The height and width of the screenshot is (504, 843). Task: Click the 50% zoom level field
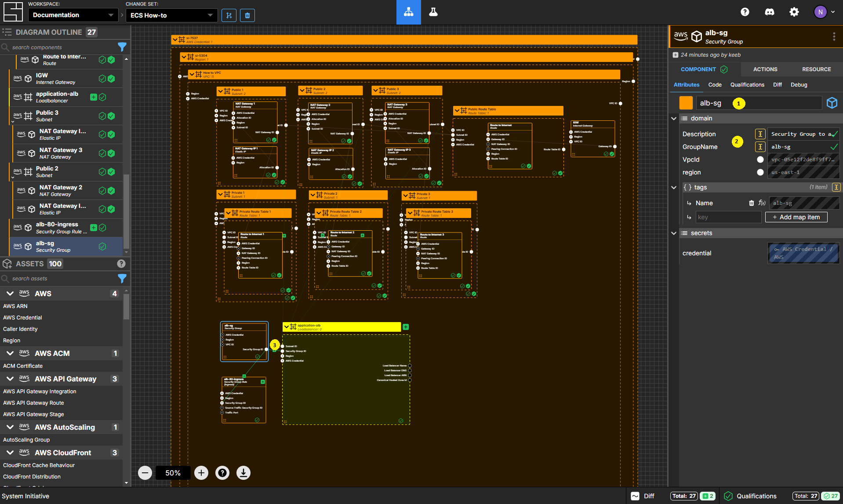tap(173, 473)
